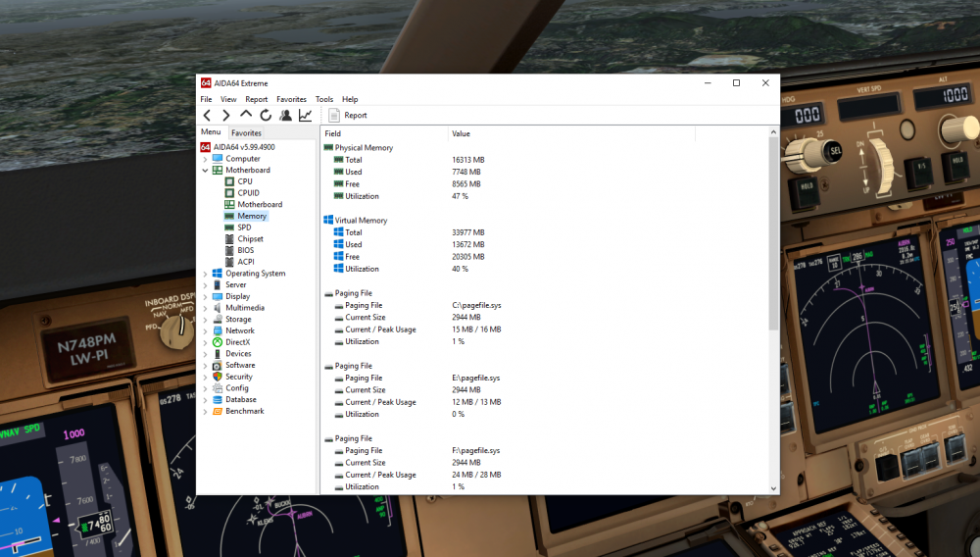
Task: Select the ACPI item icon in tree
Action: click(229, 262)
